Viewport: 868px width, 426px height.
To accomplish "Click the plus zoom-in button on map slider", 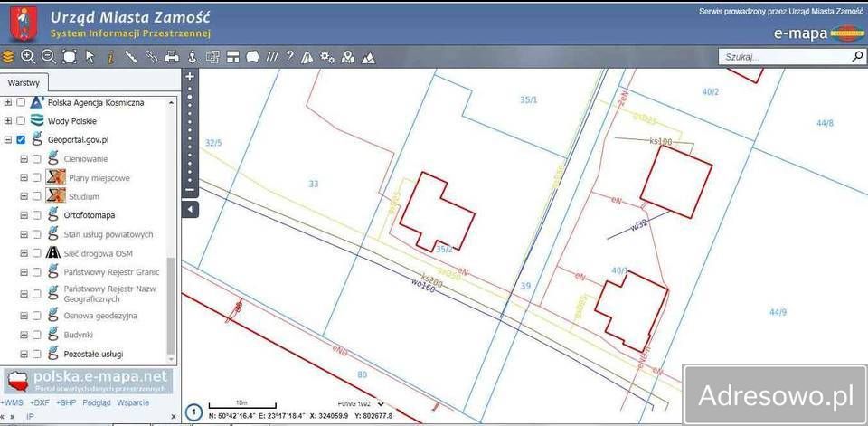I will (x=190, y=77).
